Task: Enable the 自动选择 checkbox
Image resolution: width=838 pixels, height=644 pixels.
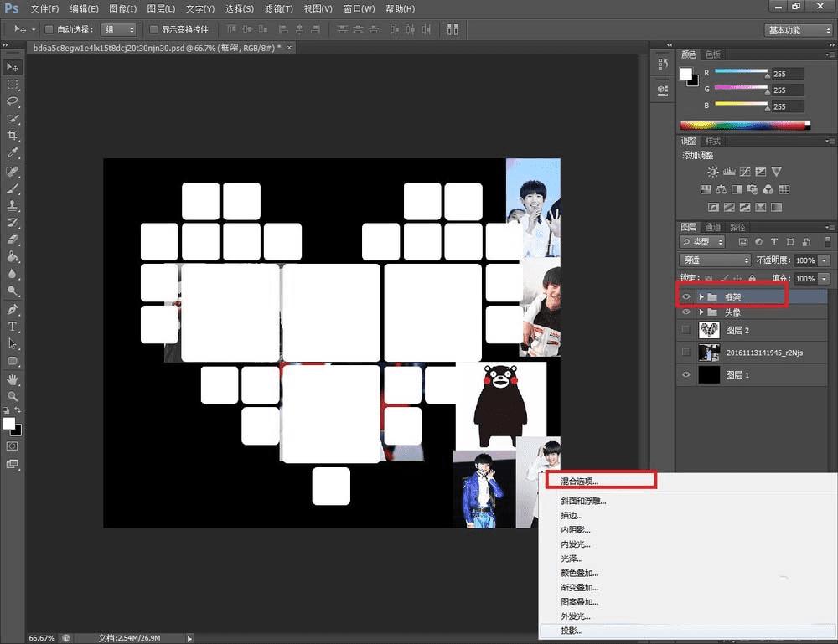Action: point(49,29)
